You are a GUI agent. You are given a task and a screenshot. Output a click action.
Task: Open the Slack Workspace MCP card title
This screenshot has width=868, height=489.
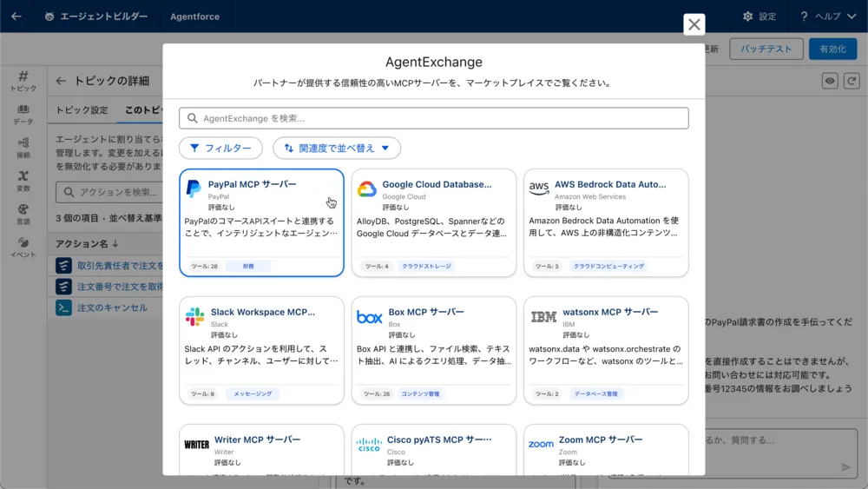pos(262,313)
